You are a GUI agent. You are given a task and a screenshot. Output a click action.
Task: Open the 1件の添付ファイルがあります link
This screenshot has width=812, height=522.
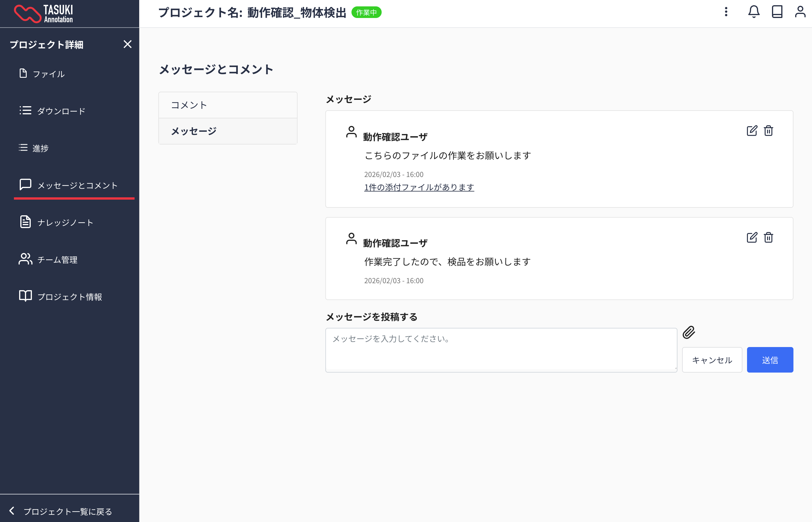[x=419, y=187]
